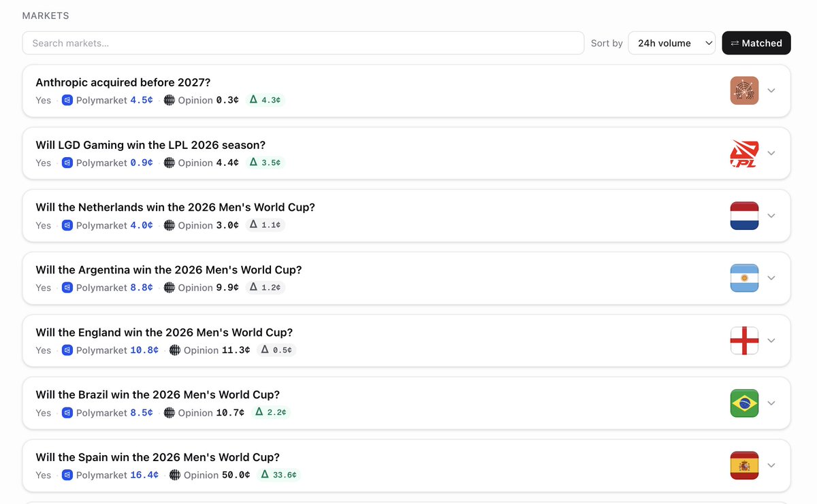Click Polymarket icon in Anthropic acquired row
Viewport: 817px width, 504px height.
tap(67, 100)
